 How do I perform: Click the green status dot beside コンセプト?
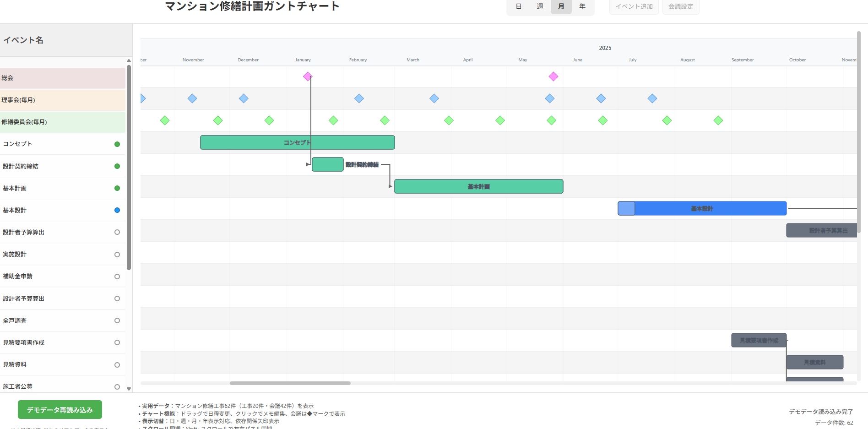coord(117,144)
